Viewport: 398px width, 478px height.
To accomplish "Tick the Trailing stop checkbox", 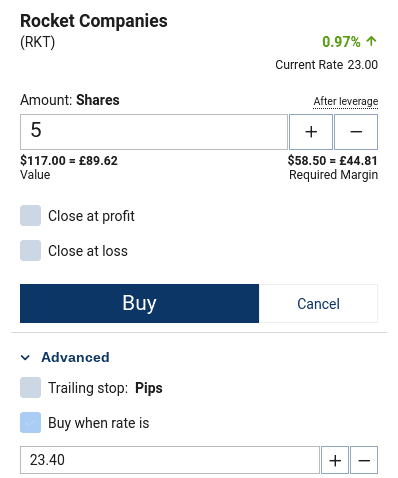I will click(30, 388).
